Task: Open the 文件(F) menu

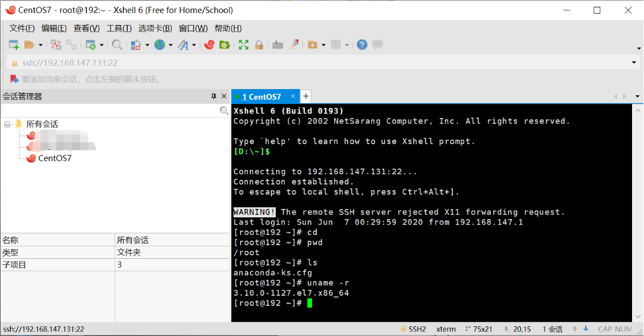Action: point(22,28)
